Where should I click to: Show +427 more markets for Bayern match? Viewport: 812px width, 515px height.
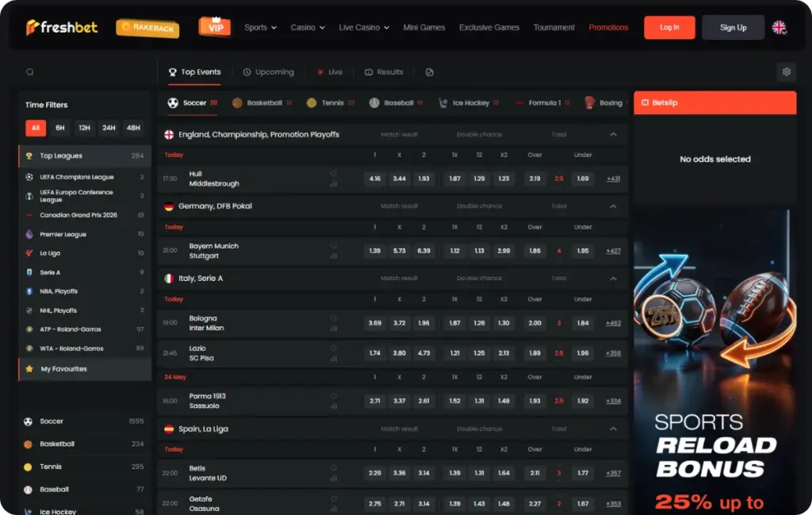point(613,251)
